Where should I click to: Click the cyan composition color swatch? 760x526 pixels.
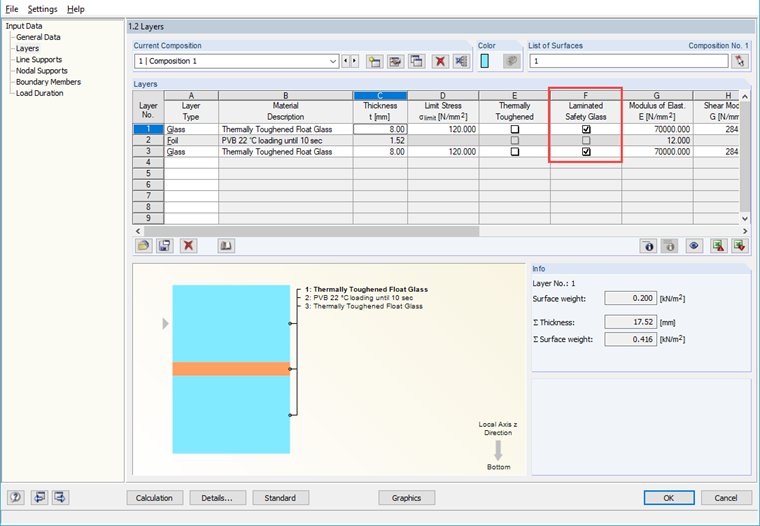(x=484, y=61)
